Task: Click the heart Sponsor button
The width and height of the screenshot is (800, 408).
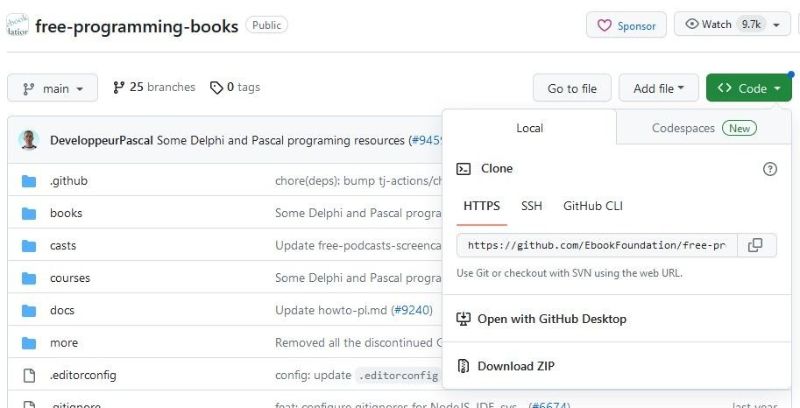Action: tap(627, 26)
